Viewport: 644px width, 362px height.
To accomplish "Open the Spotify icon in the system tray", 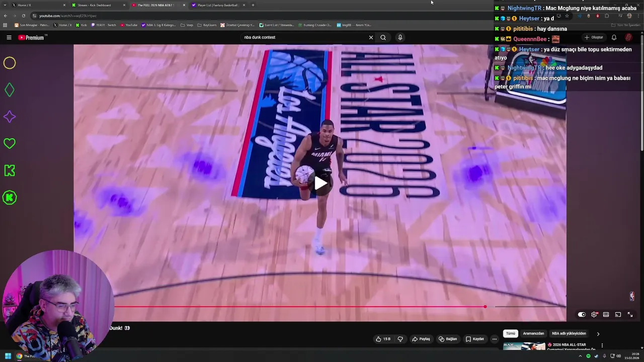I will point(588,356).
